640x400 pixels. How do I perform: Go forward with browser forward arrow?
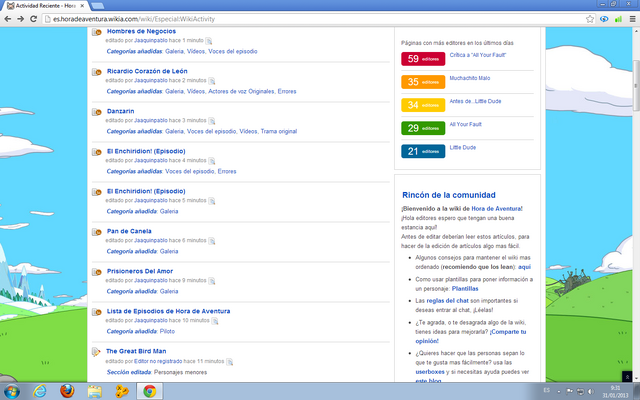point(20,19)
